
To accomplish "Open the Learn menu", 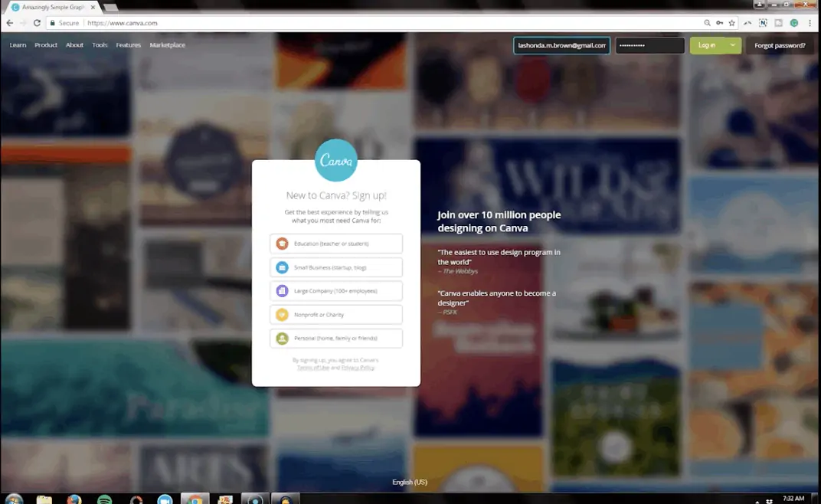I will coord(18,45).
